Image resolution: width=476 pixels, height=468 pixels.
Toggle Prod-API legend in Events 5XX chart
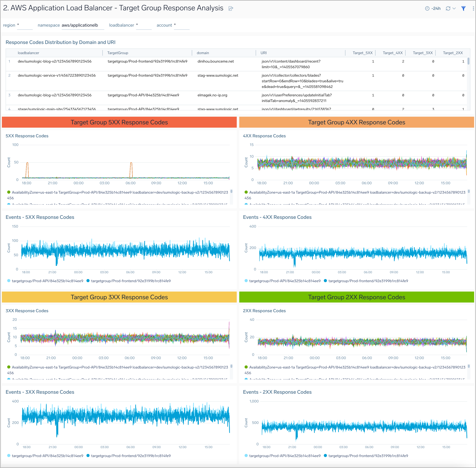pos(45,281)
